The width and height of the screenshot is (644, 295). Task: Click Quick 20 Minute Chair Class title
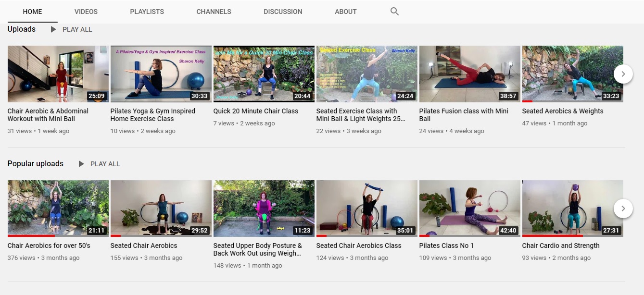pyautogui.click(x=256, y=111)
